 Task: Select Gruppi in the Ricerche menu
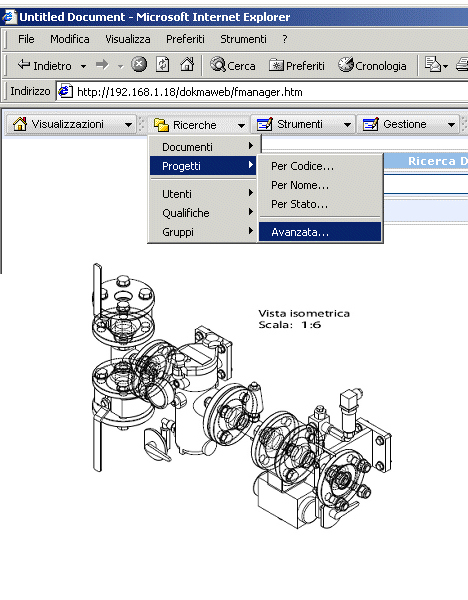coord(203,232)
